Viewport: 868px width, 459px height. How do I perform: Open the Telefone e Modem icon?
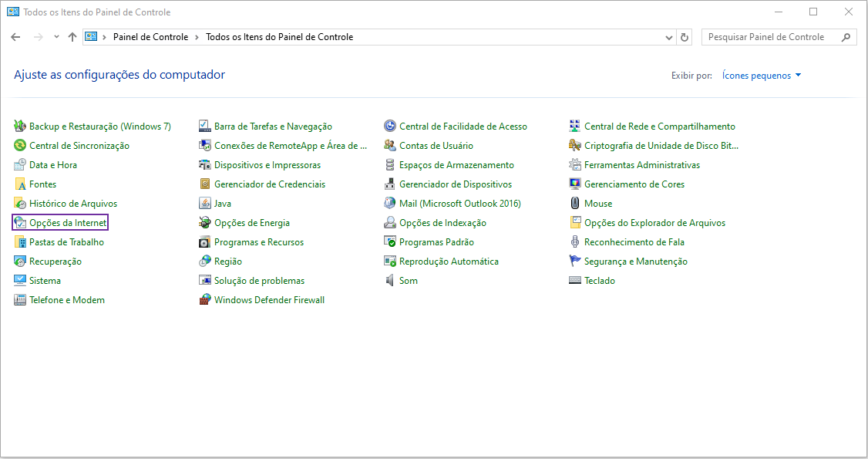[x=20, y=300]
